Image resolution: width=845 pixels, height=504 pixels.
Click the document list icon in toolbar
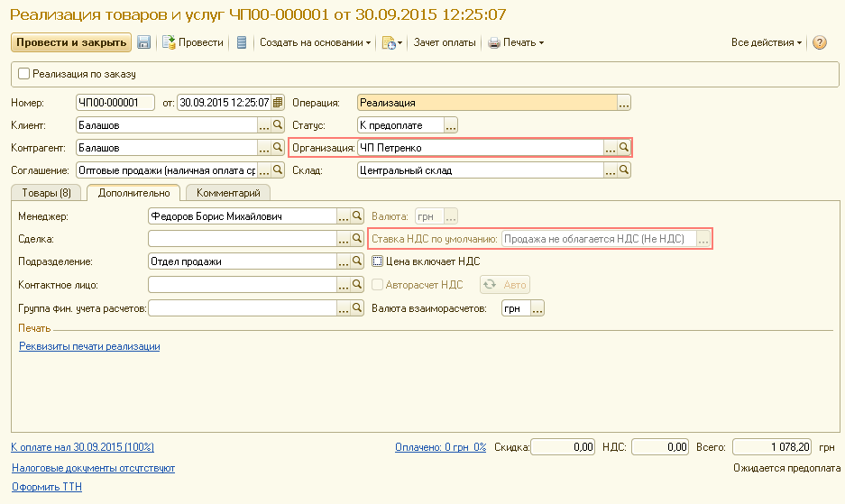click(242, 42)
